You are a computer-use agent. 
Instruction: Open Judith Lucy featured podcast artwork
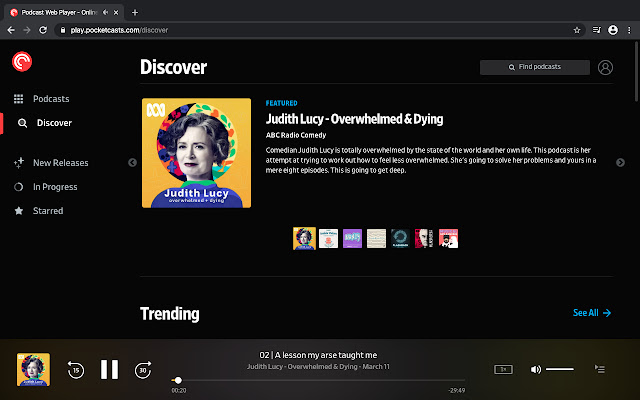click(196, 153)
